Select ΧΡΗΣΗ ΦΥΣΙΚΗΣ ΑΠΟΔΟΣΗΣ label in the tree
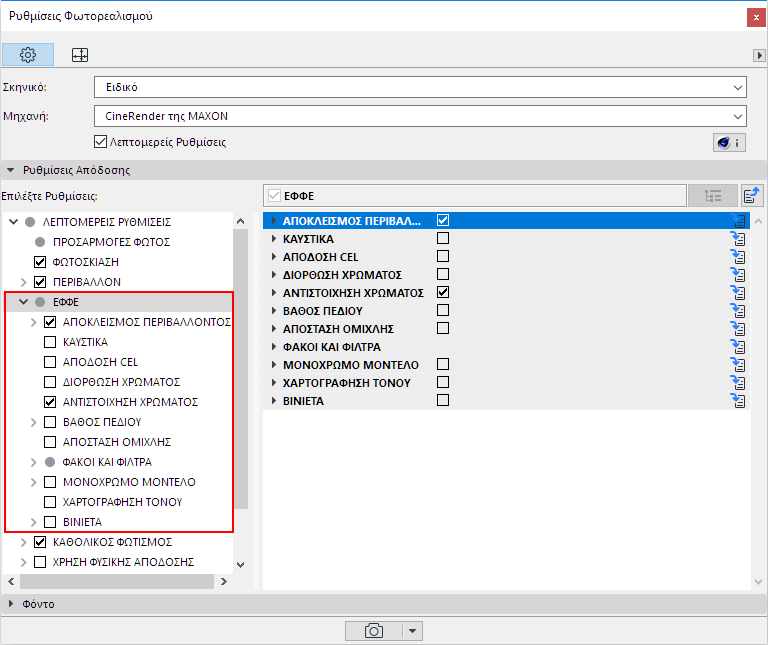 (123, 562)
